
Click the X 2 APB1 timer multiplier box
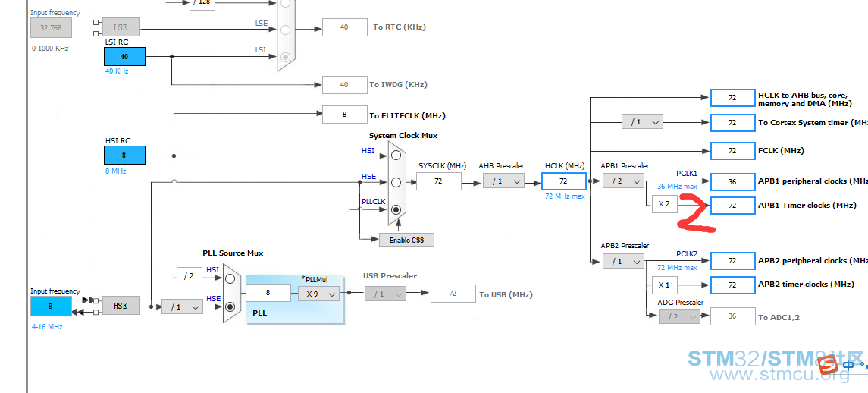point(664,204)
